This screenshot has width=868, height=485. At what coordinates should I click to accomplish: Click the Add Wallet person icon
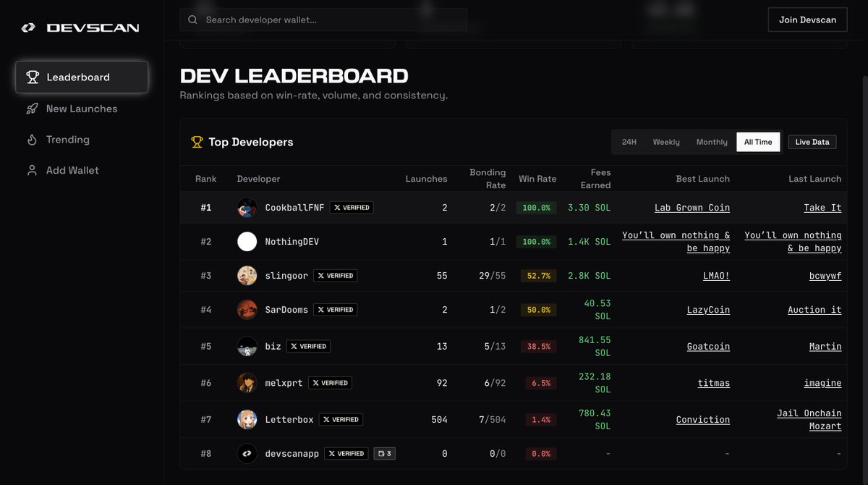[32, 170]
